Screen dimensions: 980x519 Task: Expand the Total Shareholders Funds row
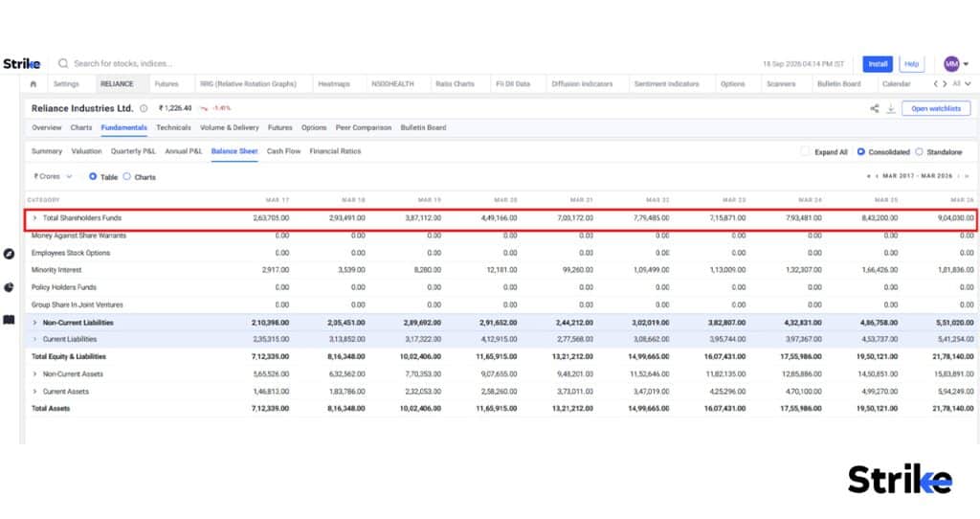35,218
